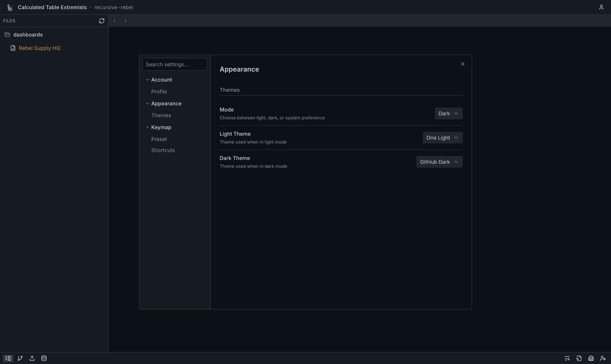Open the database panel icon
The width and height of the screenshot is (611, 364).
44,358
